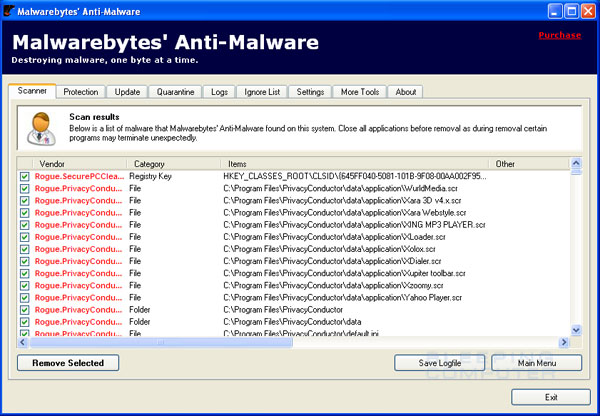The width and height of the screenshot is (600, 416).
Task: Click the horizontal scrollbar left arrow
Action: (23, 342)
